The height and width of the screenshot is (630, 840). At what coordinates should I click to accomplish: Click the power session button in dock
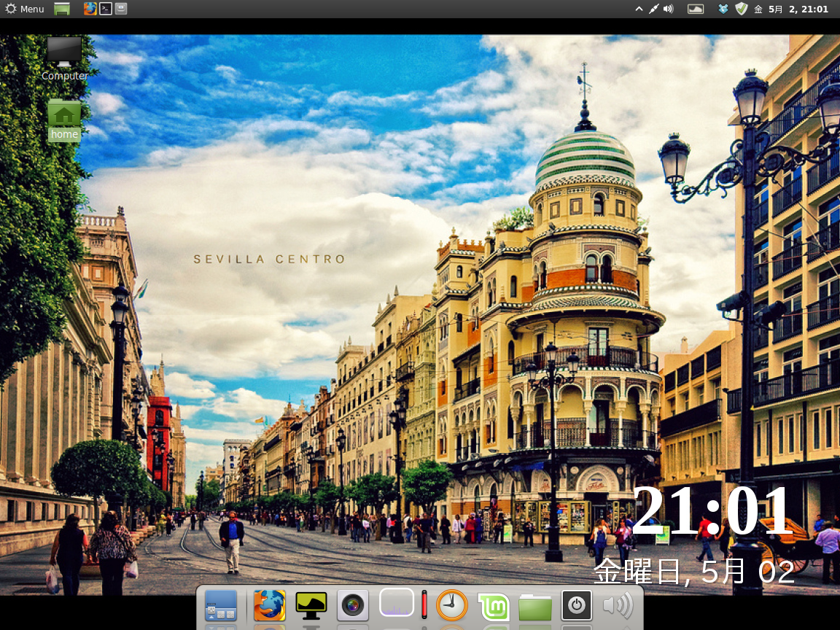pos(577,606)
